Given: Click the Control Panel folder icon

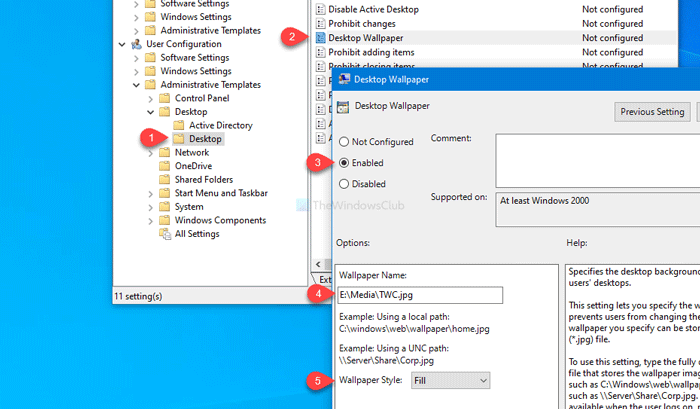Looking at the screenshot, I should click(x=165, y=98).
